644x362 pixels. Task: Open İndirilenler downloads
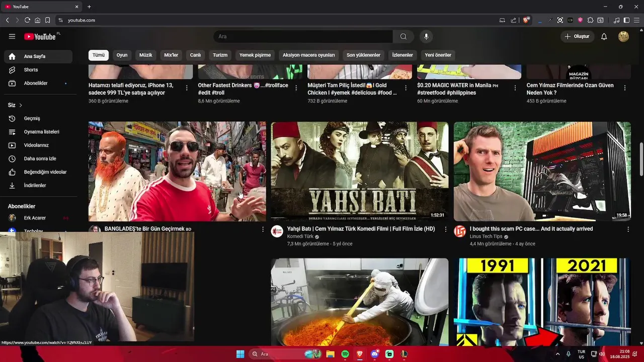[x=38, y=186]
